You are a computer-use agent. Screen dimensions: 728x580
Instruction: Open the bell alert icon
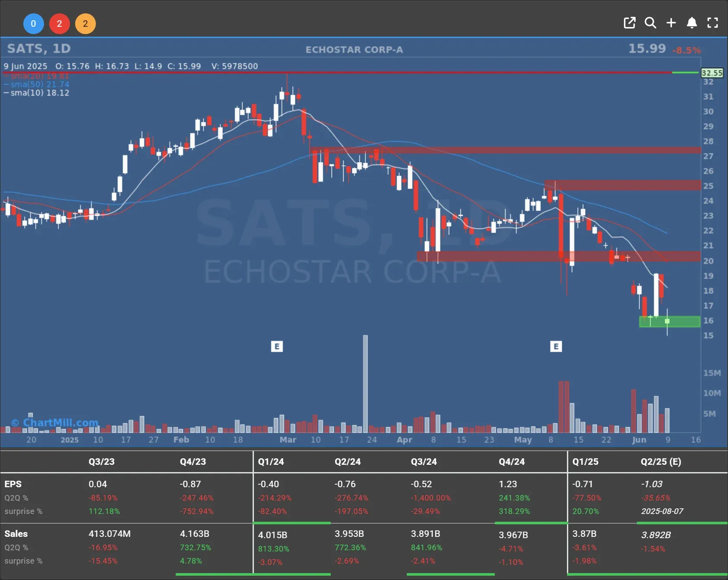point(692,23)
